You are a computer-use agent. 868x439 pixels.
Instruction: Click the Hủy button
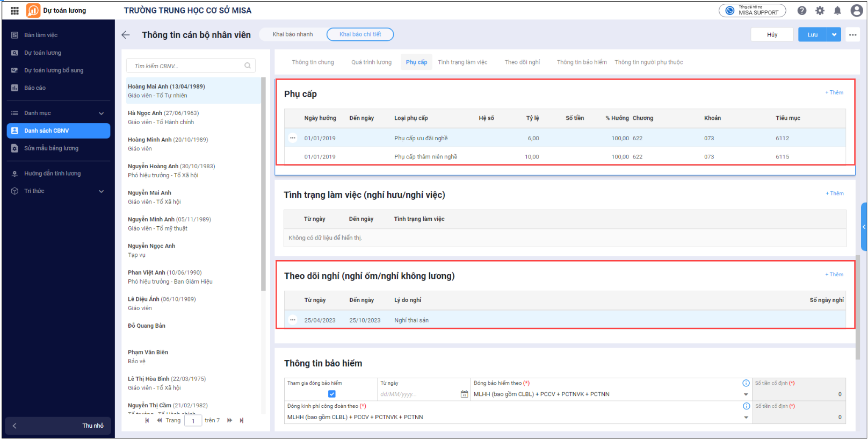tap(772, 34)
